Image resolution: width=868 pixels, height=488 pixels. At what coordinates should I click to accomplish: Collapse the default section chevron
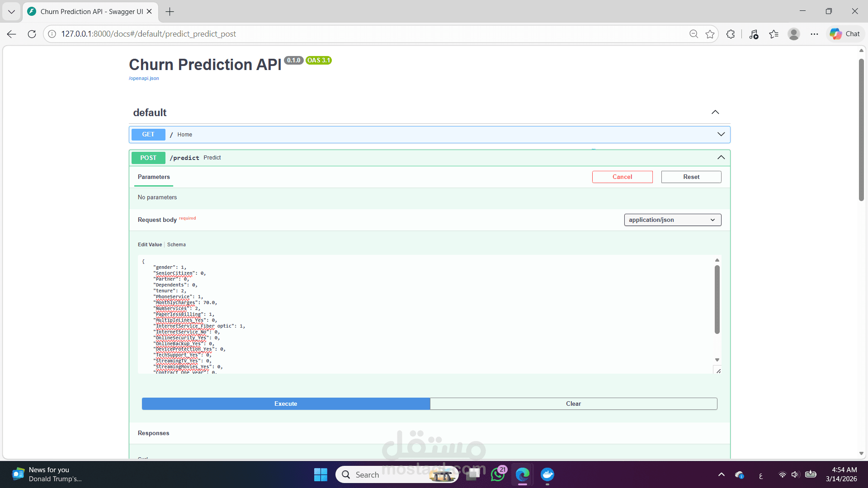tap(715, 112)
